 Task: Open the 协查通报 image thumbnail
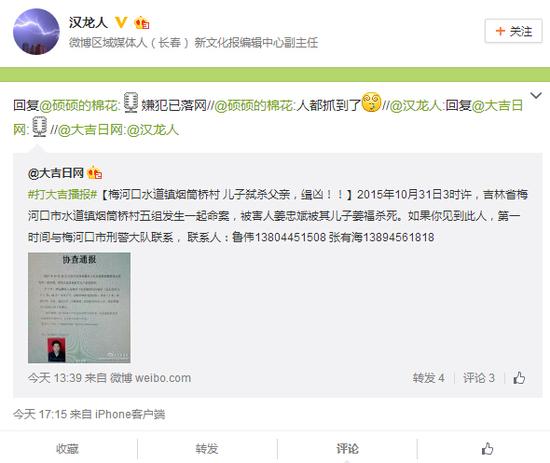[79, 308]
